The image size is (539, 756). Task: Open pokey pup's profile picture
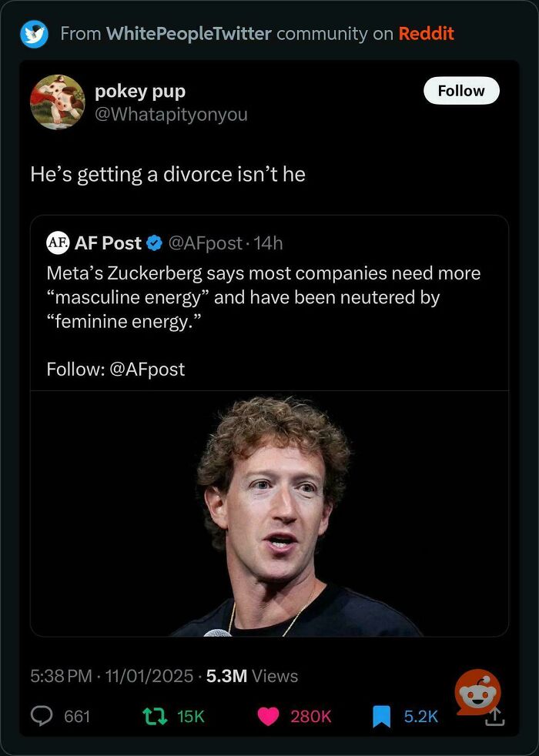[x=57, y=102]
